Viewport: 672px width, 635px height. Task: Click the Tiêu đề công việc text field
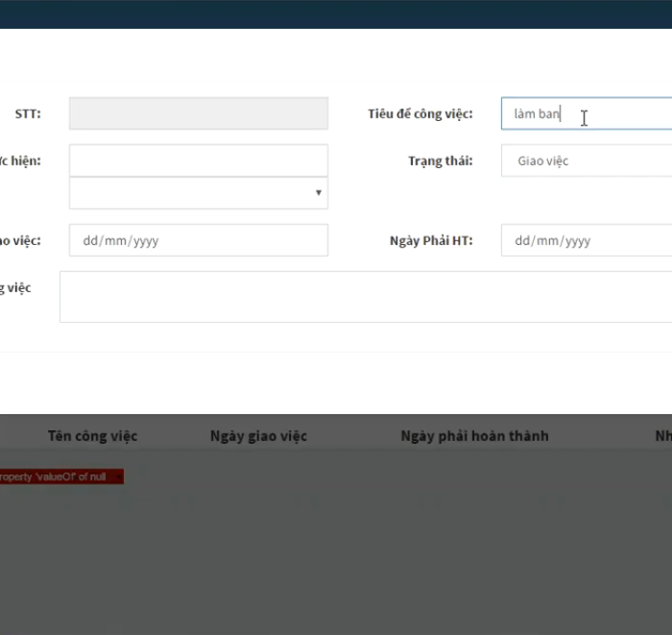[586, 113]
